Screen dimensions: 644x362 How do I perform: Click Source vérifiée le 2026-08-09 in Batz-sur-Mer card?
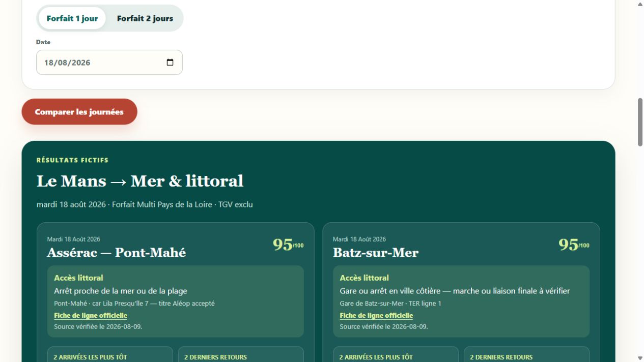pos(383,326)
